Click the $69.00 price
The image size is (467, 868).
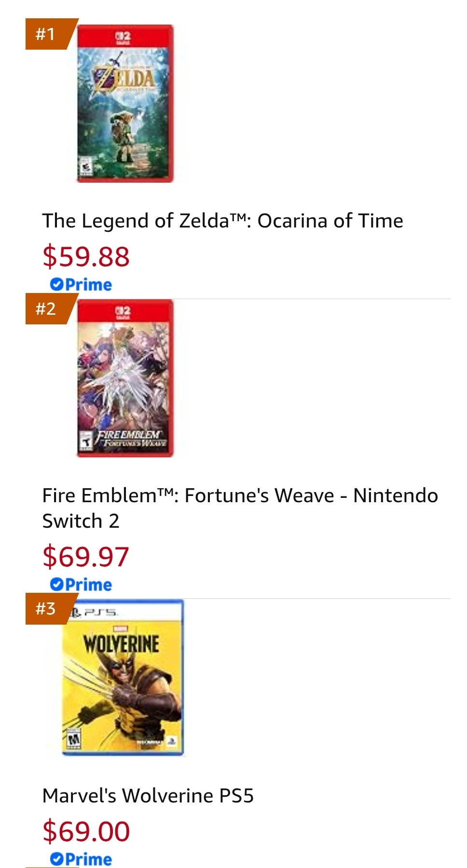(x=86, y=831)
